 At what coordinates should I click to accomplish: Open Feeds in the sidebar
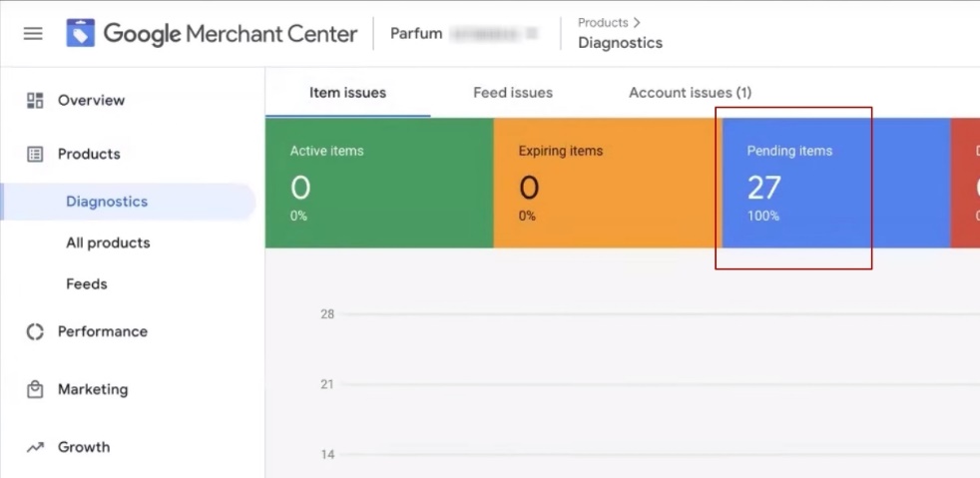(87, 284)
